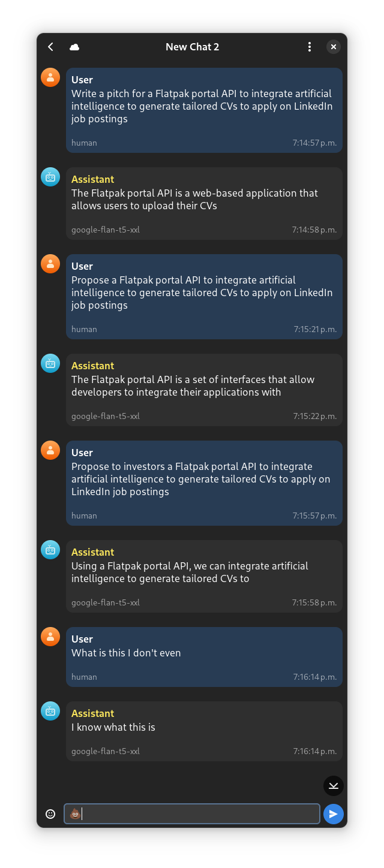This screenshot has width=384, height=868.
Task: Open the emoji picker in the message bar
Action: (x=50, y=813)
